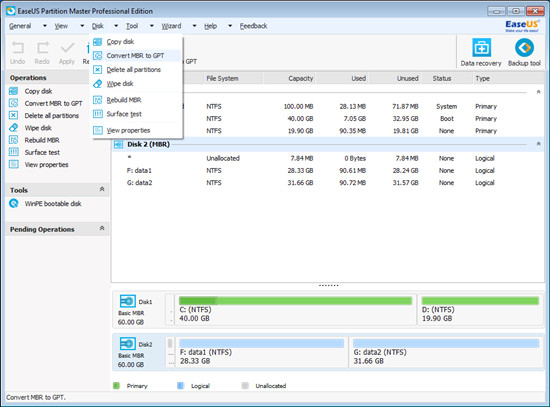Click the Capacity column header
Image resolution: width=550 pixels, height=407 pixels.
(x=289, y=78)
